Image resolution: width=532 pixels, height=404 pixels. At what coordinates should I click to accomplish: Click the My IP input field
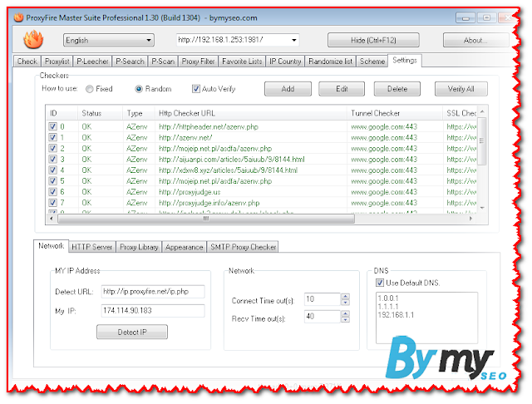tap(153, 310)
